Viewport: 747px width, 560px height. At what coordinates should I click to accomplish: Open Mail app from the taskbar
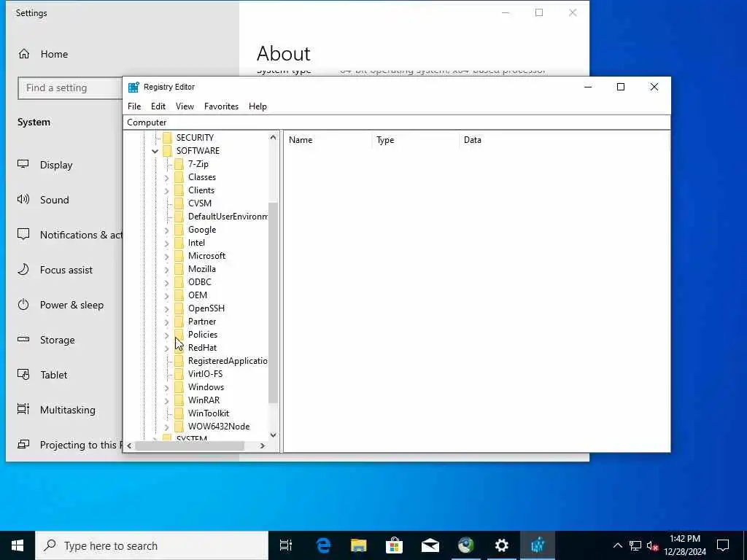[x=430, y=545]
